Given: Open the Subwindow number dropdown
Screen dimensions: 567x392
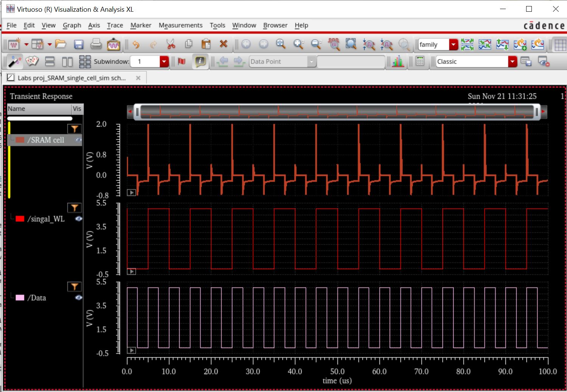Looking at the screenshot, I should point(164,61).
